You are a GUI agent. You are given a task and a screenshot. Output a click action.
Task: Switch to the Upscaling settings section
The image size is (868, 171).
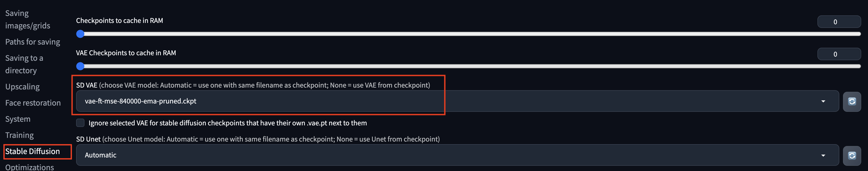coord(22,87)
